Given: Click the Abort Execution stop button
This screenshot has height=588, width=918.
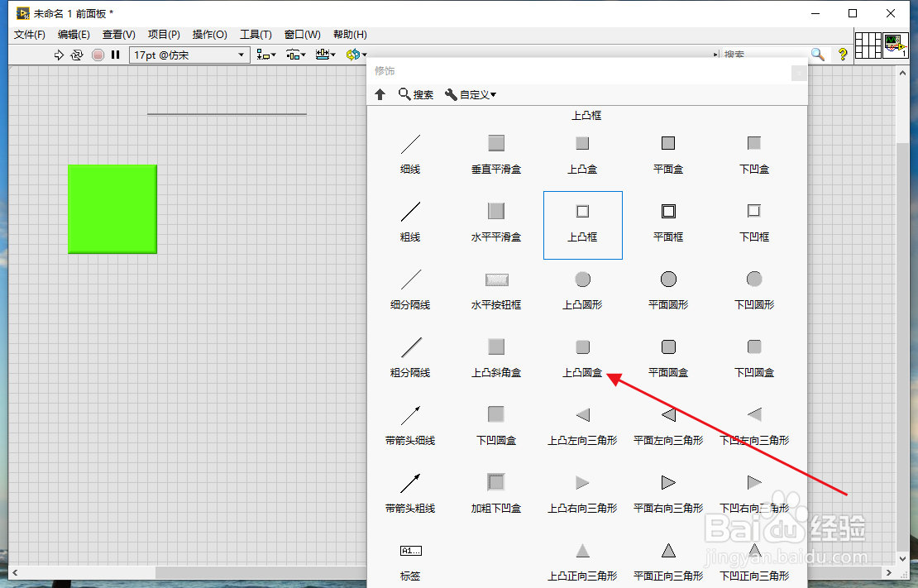Looking at the screenshot, I should pyautogui.click(x=98, y=55).
